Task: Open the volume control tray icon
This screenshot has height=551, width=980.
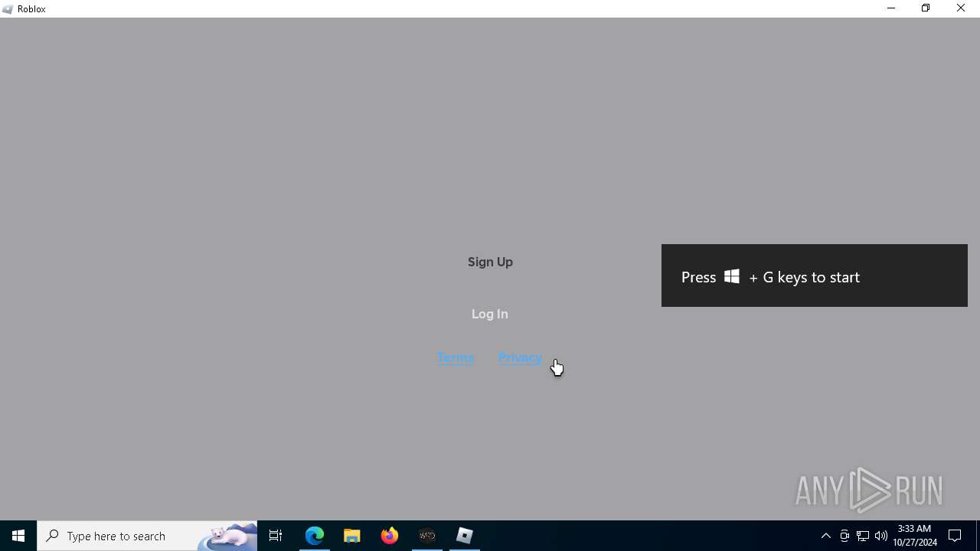Action: click(881, 536)
